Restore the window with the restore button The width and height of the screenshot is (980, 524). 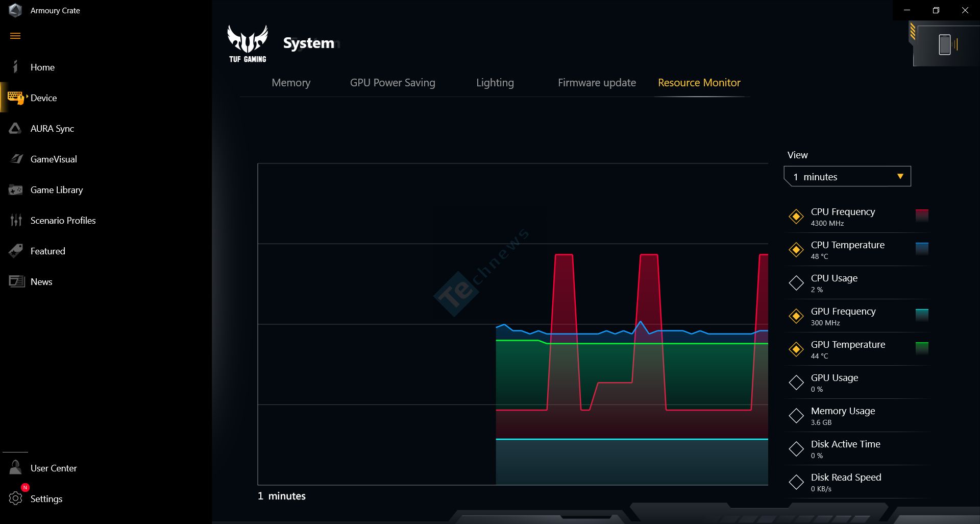pyautogui.click(x=936, y=10)
